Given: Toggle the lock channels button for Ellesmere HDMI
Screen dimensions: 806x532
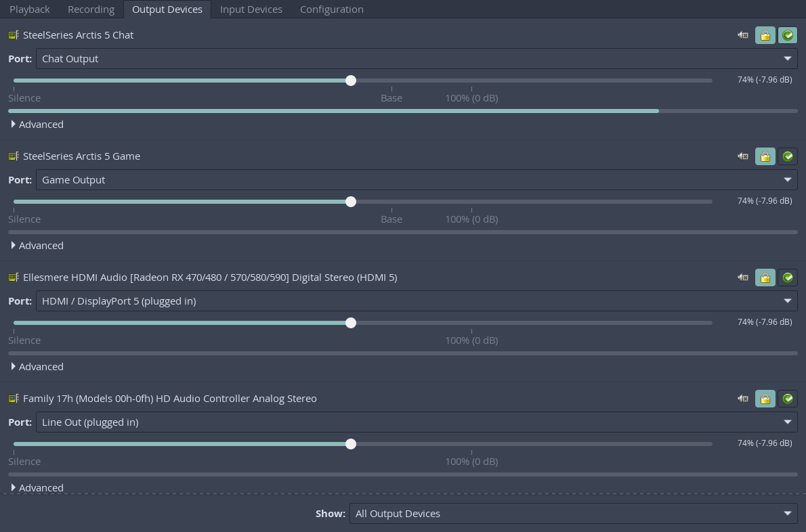Looking at the screenshot, I should pos(765,278).
